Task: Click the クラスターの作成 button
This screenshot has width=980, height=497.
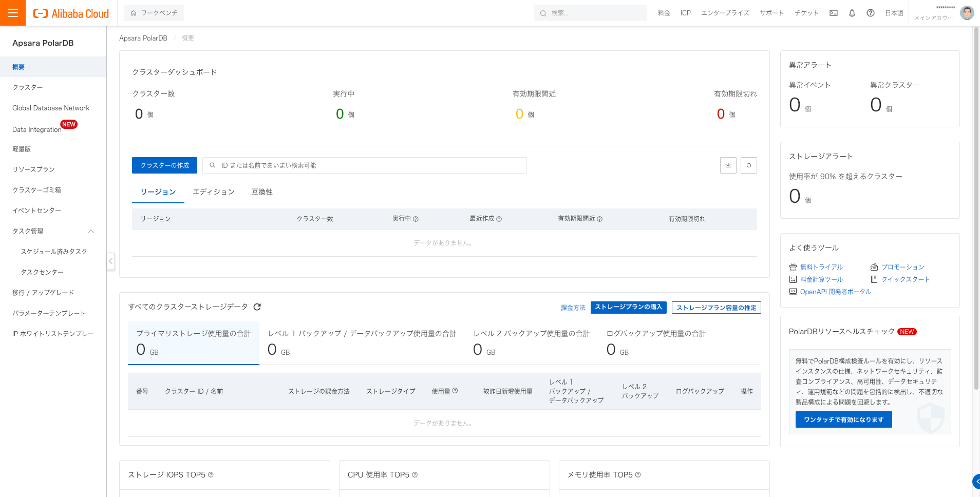Action: click(165, 165)
